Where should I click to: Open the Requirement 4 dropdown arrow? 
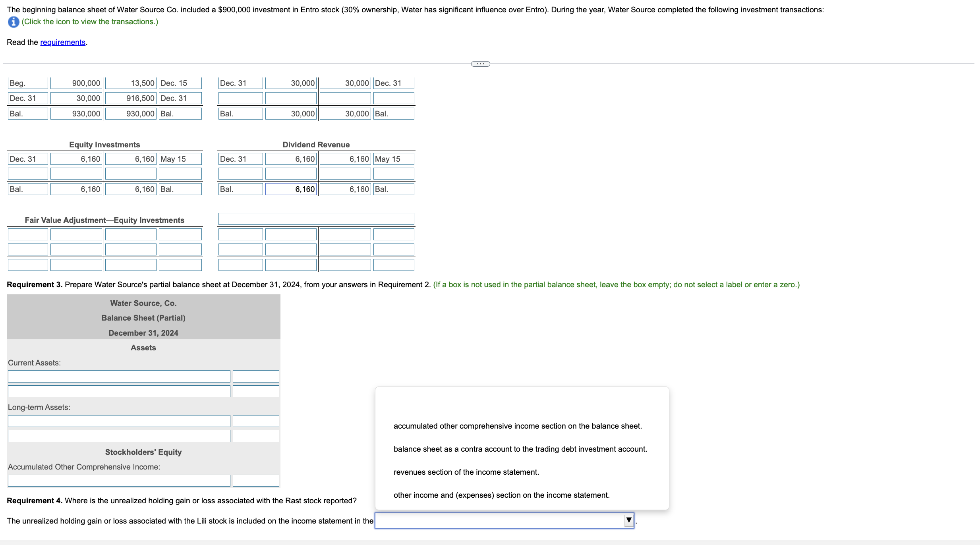pyautogui.click(x=628, y=520)
